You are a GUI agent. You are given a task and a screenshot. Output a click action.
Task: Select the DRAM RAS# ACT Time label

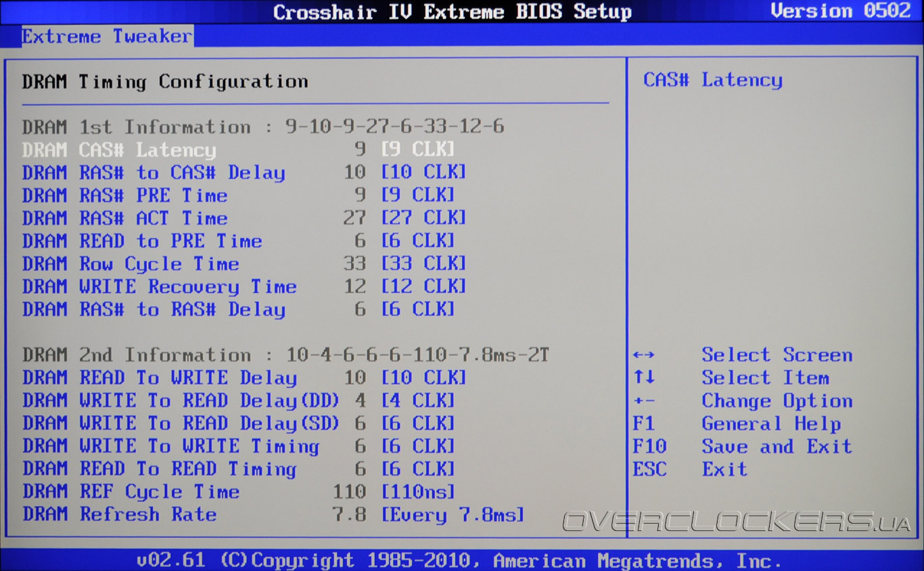[125, 219]
